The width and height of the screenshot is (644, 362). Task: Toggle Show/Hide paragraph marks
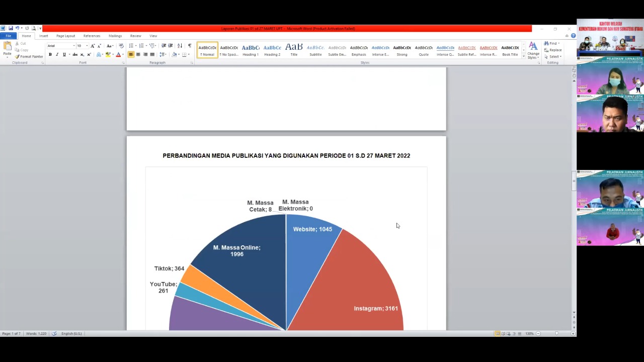pos(190,46)
